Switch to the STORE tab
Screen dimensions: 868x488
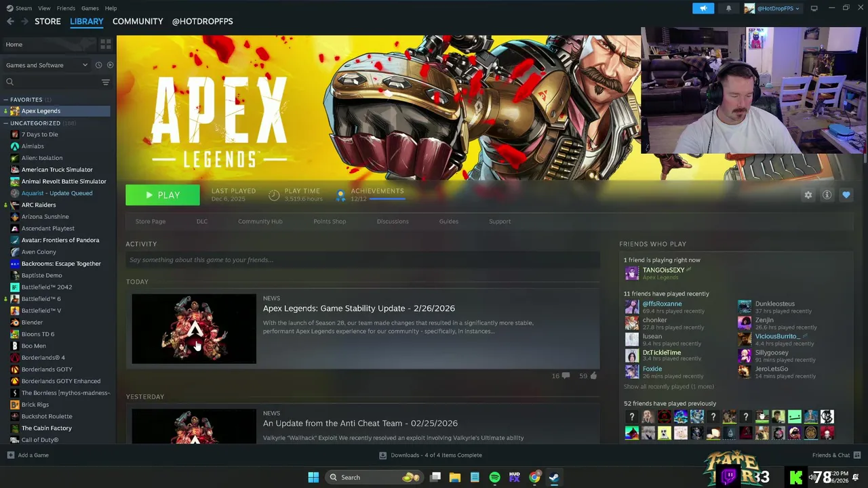click(47, 21)
